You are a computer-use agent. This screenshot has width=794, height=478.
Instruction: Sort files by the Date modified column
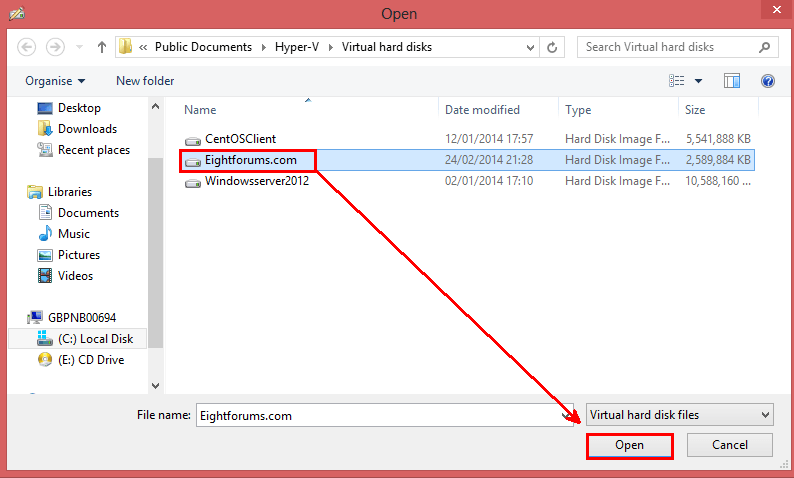pyautogui.click(x=482, y=110)
